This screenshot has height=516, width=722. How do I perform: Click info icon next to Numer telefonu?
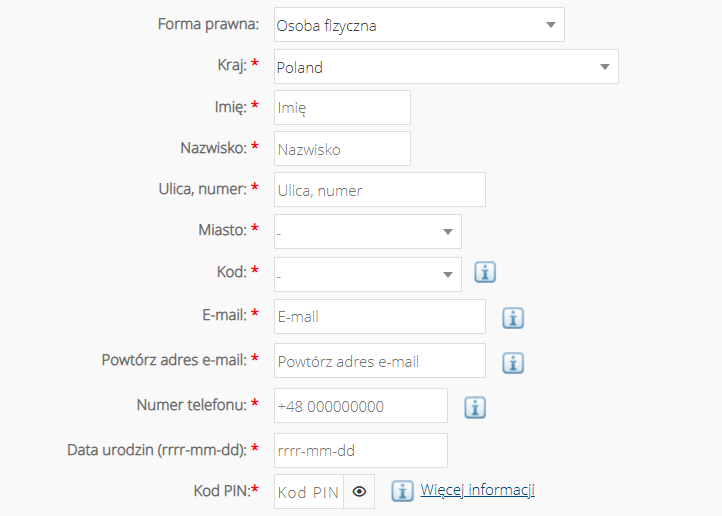475,407
